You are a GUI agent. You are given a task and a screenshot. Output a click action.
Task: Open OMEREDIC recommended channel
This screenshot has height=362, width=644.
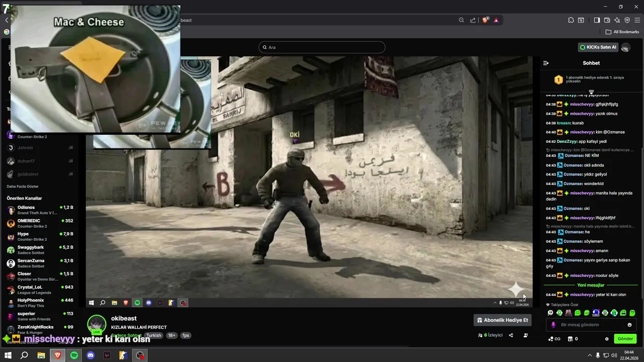point(40,223)
